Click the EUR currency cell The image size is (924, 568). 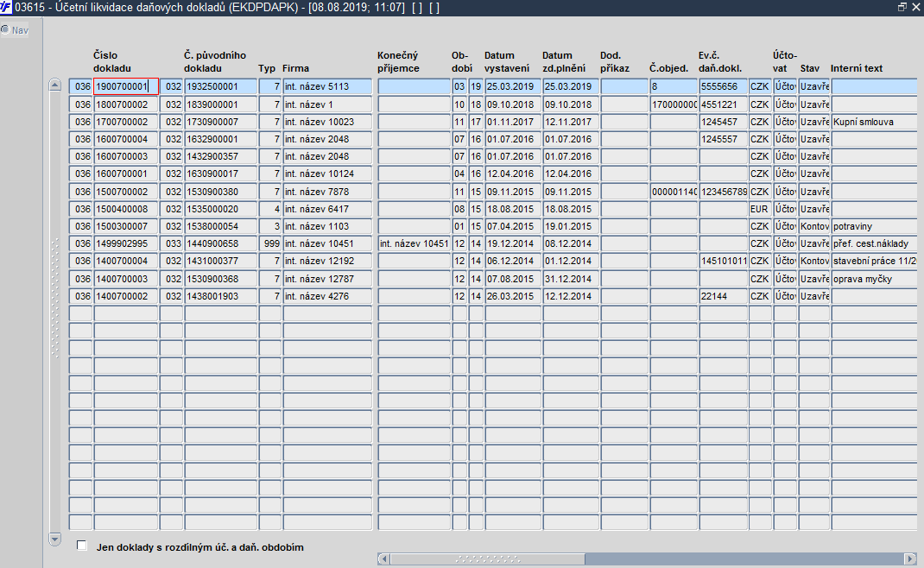(x=760, y=209)
